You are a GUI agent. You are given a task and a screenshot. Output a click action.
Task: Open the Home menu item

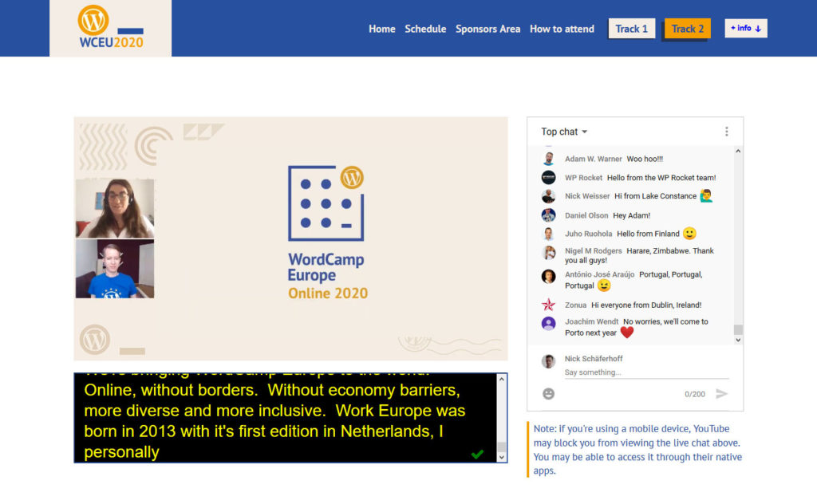382,30
